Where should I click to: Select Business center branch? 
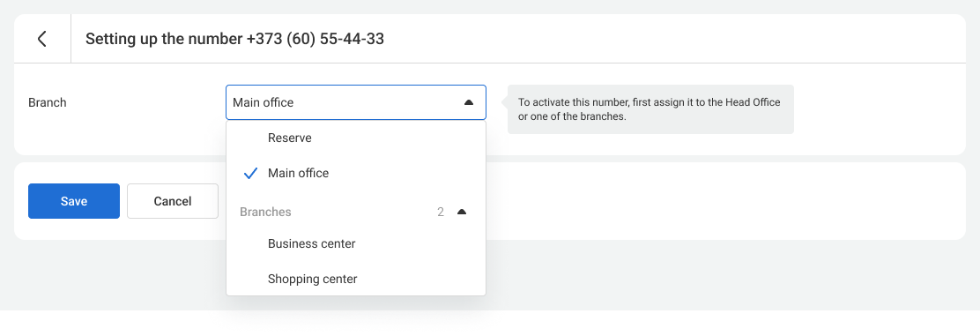pos(356,244)
